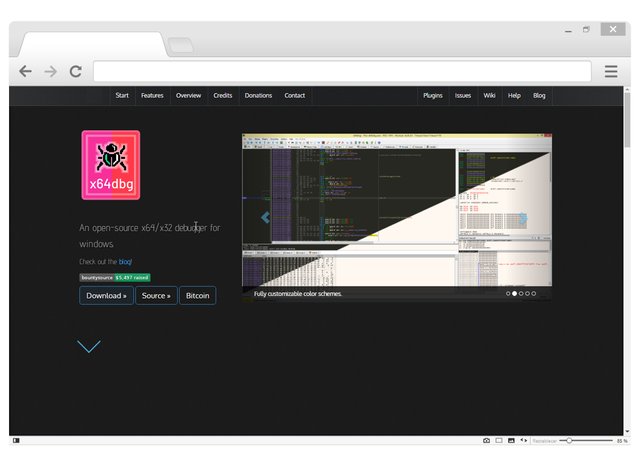Viewport: 640px width, 457px height.
Task: Advance the carousel with the right arrow
Action: [x=523, y=218]
